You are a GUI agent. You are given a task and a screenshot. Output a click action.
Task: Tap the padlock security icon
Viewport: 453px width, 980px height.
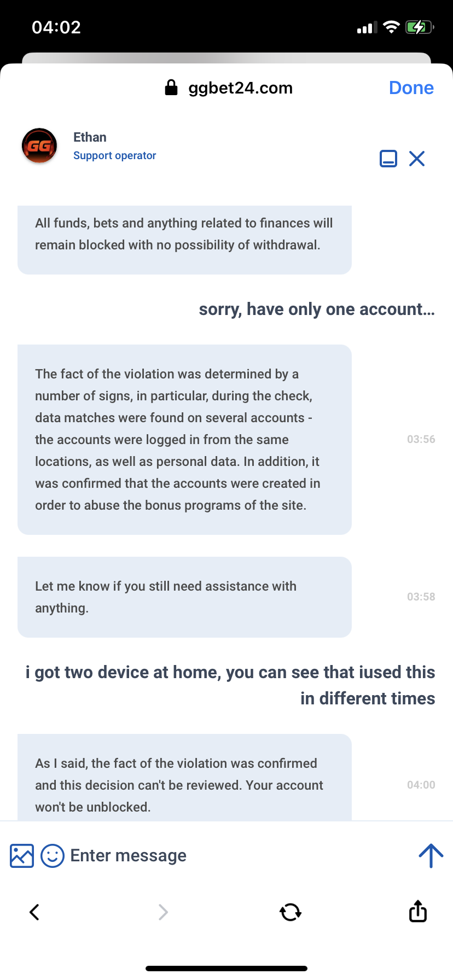pyautogui.click(x=171, y=87)
